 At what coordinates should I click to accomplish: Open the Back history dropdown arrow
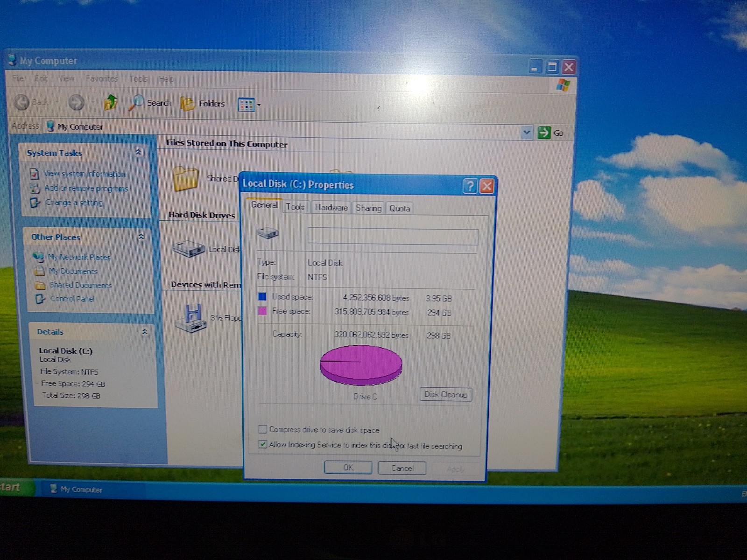[x=57, y=101]
